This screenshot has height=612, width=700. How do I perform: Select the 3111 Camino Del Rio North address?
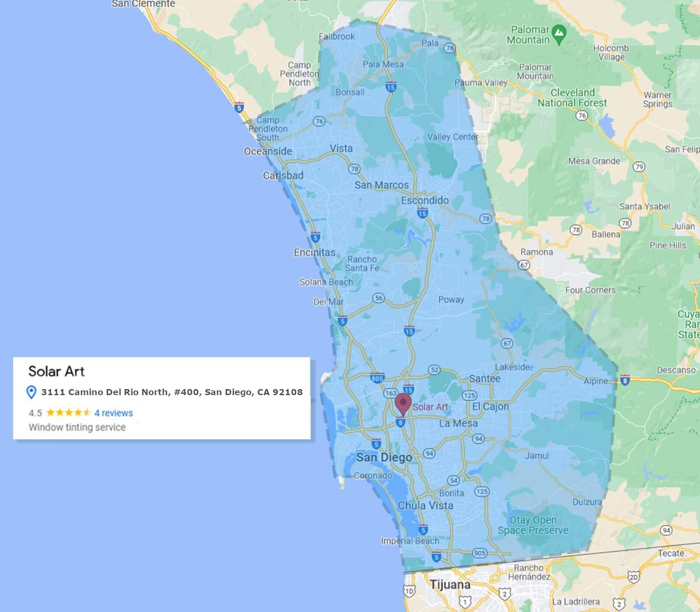point(171,392)
